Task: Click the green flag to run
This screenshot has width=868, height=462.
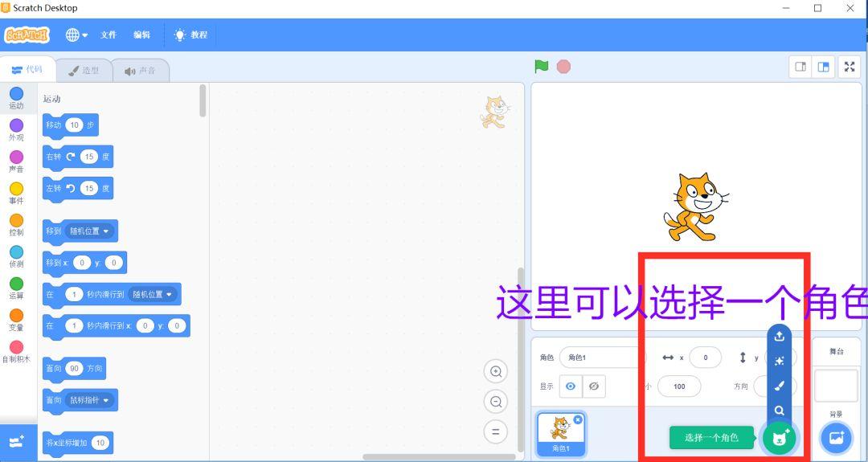Action: coord(542,67)
